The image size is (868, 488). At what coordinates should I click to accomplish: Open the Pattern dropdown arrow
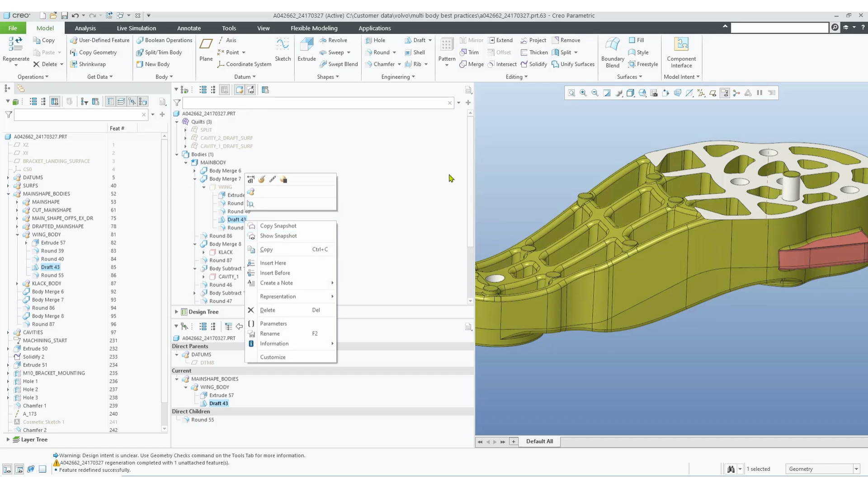(447, 66)
